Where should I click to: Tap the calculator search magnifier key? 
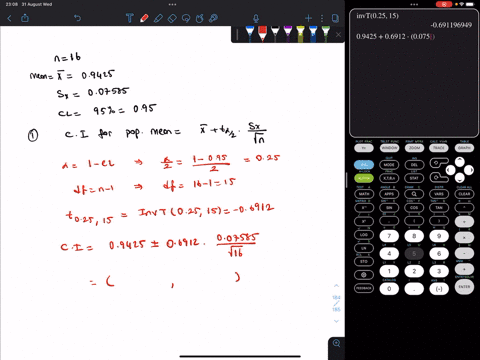[414, 194]
